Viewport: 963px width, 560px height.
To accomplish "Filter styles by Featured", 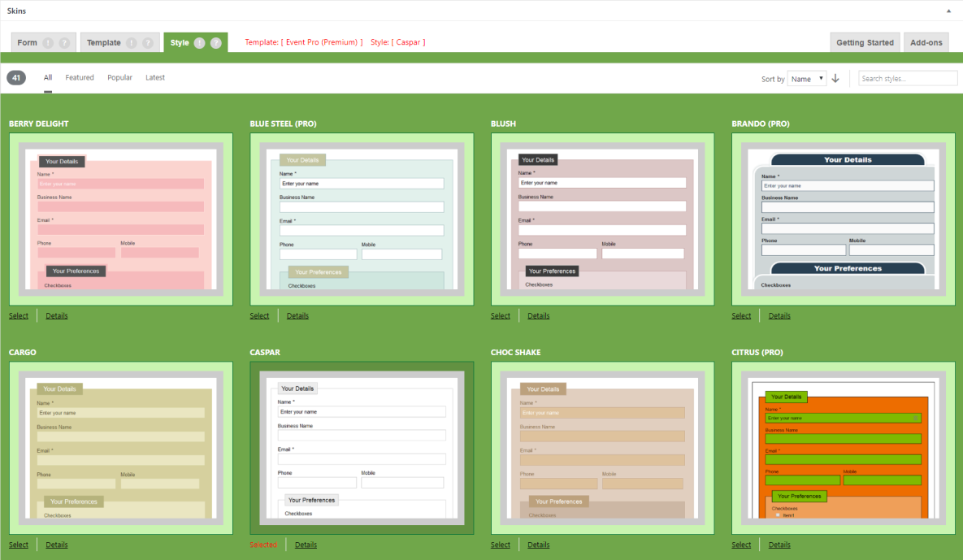I will (80, 78).
